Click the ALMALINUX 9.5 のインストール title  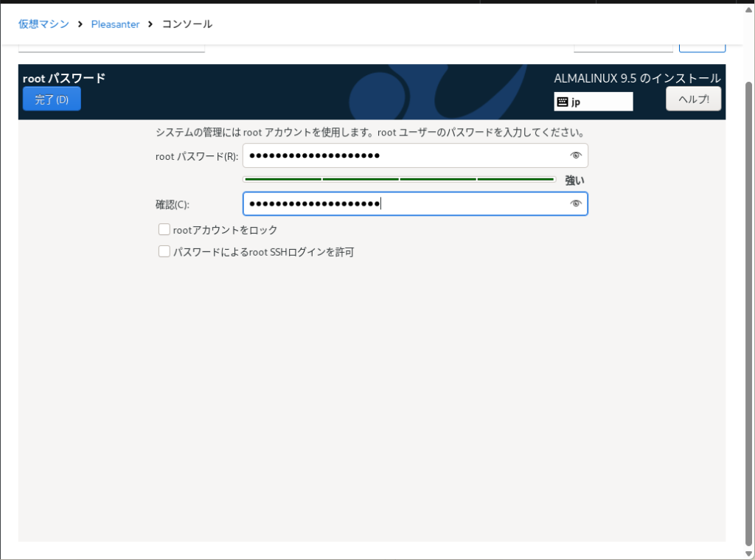(x=637, y=78)
